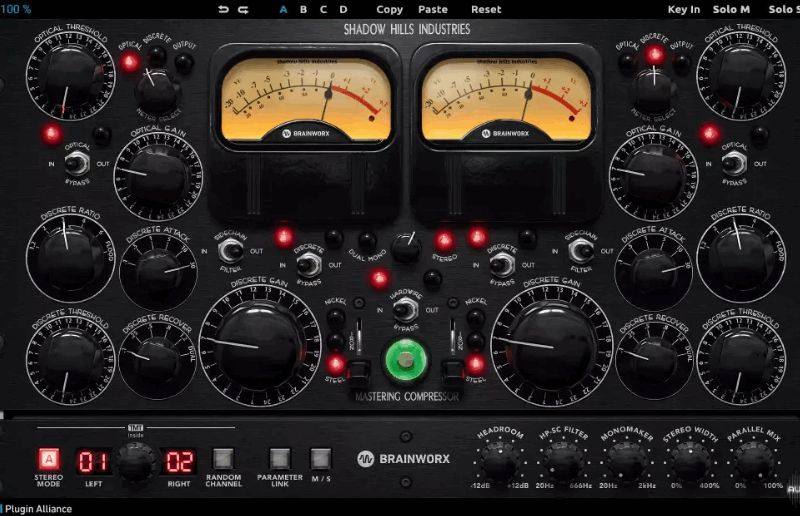Click the TMT Right channel 02 display
800x516 pixels.
pos(179,462)
